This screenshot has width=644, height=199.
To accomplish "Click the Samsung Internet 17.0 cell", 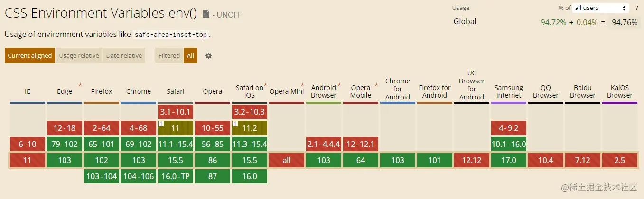I will (509, 160).
